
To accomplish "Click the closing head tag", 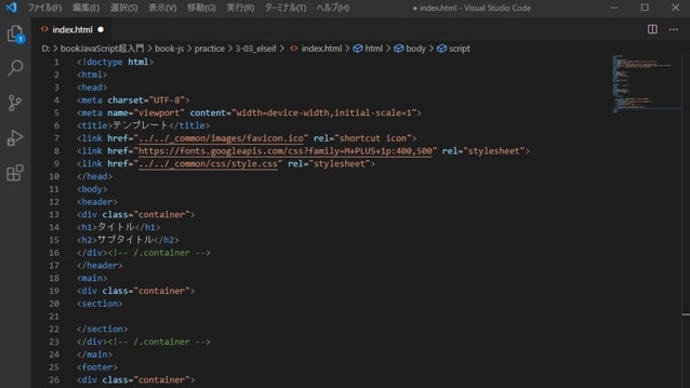I will click(95, 176).
